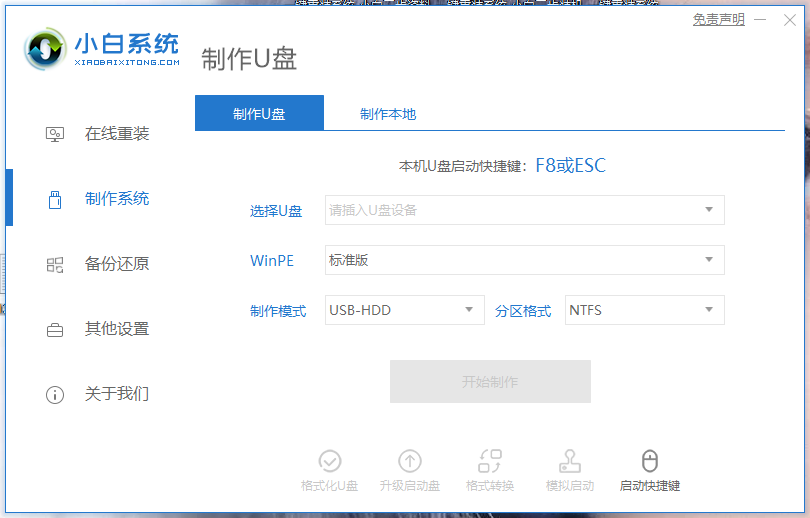The height and width of the screenshot is (518, 810).
Task: Click the 关于我们 info icon
Action: 55,395
